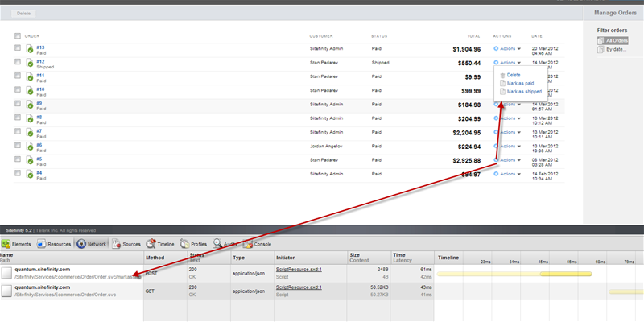This screenshot has width=644, height=322.
Task: Click the paid order icon for order #13
Action: click(29, 49)
